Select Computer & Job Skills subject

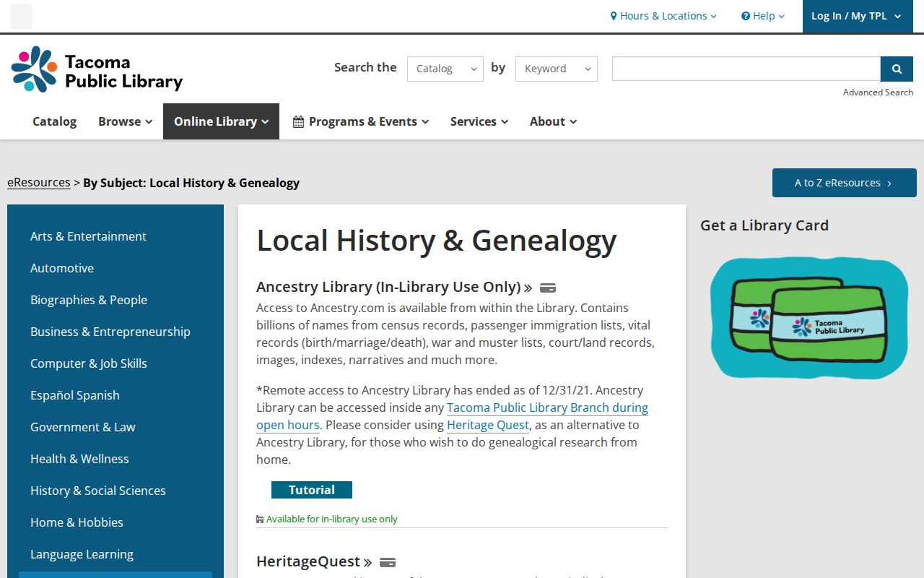tap(89, 363)
